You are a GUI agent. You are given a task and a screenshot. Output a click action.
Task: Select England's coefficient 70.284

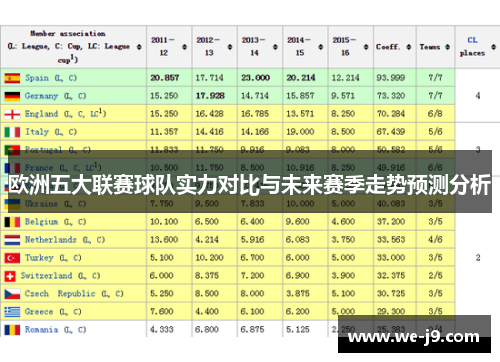point(391,114)
